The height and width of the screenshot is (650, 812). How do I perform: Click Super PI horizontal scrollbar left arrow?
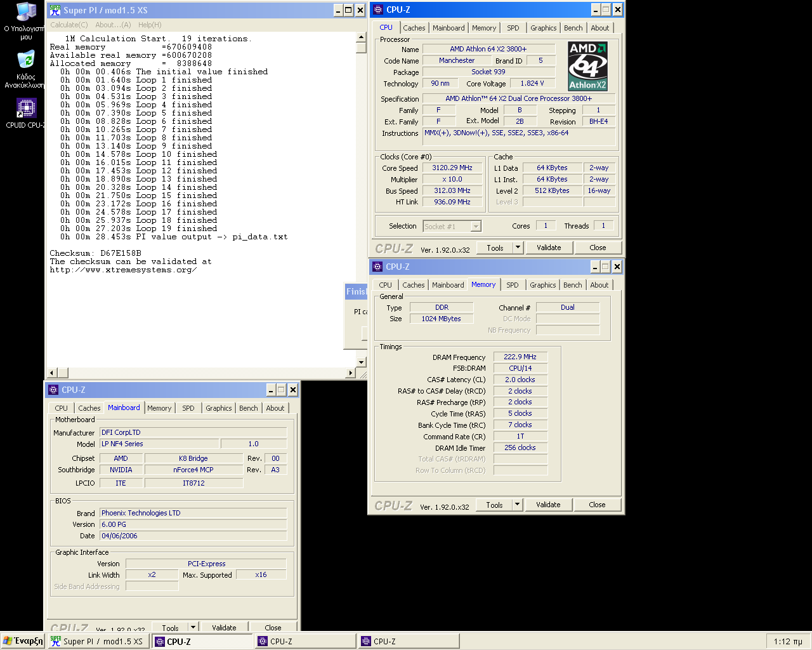click(53, 373)
